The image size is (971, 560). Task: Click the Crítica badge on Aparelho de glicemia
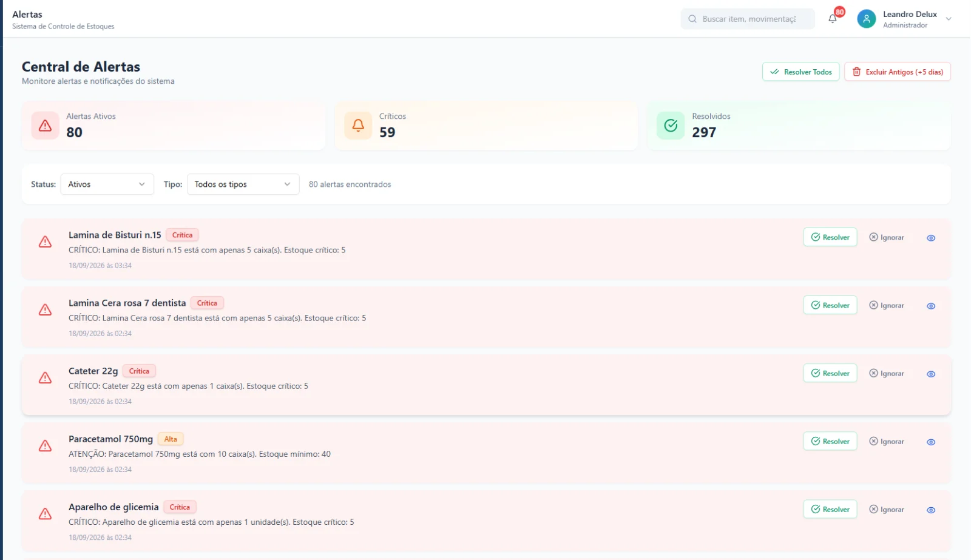[x=180, y=507]
